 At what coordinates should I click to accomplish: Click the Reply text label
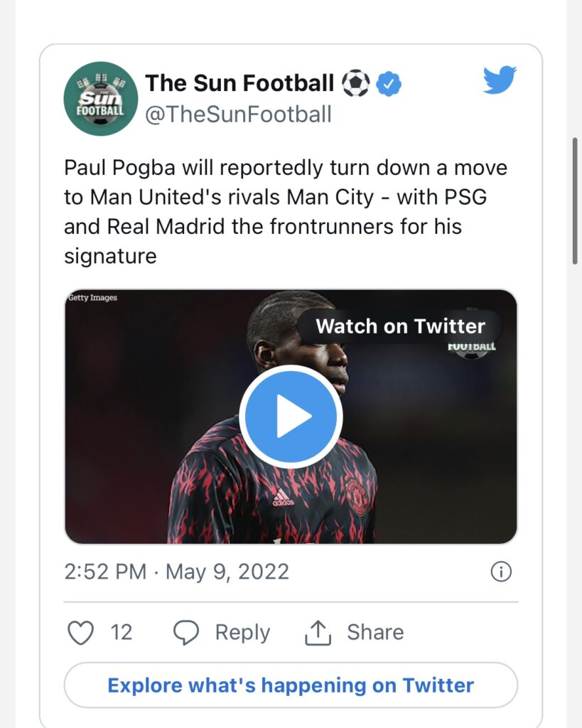pyautogui.click(x=242, y=632)
